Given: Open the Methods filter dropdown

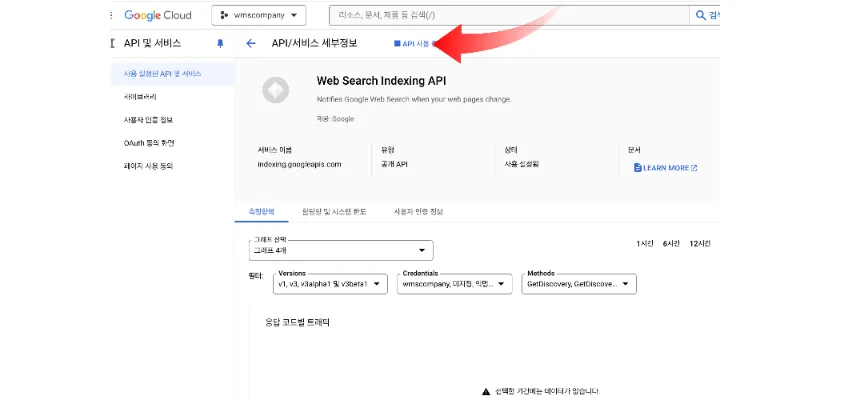Looking at the screenshot, I should pyautogui.click(x=579, y=284).
